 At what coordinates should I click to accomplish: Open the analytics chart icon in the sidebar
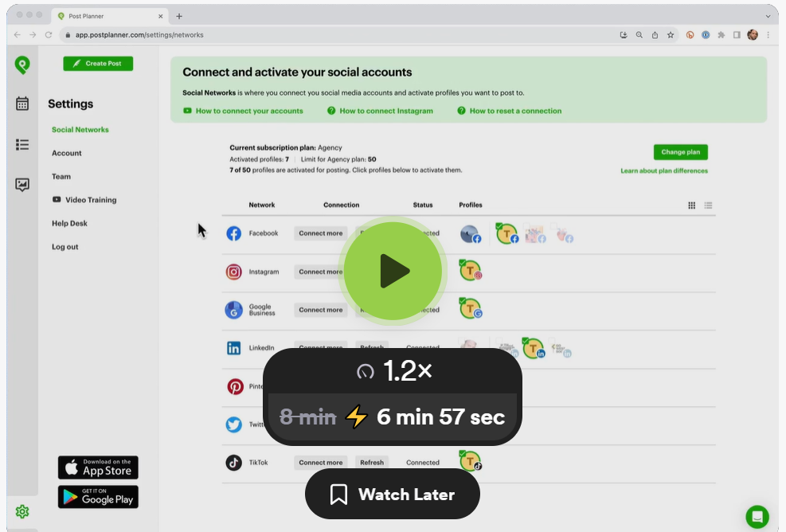(22, 185)
